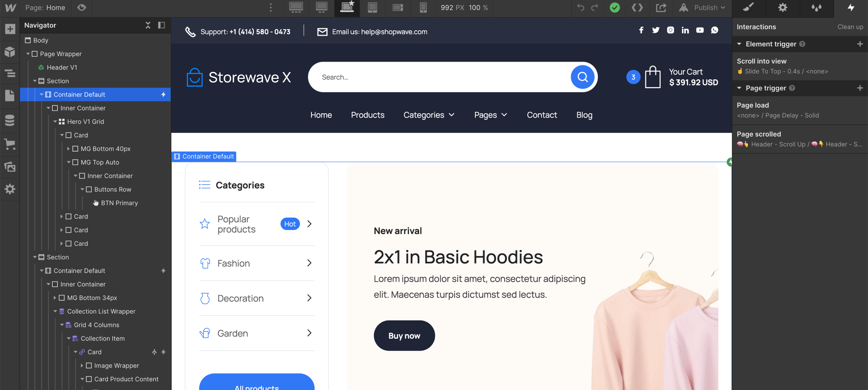The width and height of the screenshot is (868, 390).
Task: Collapse the Element trigger section
Action: (x=739, y=44)
